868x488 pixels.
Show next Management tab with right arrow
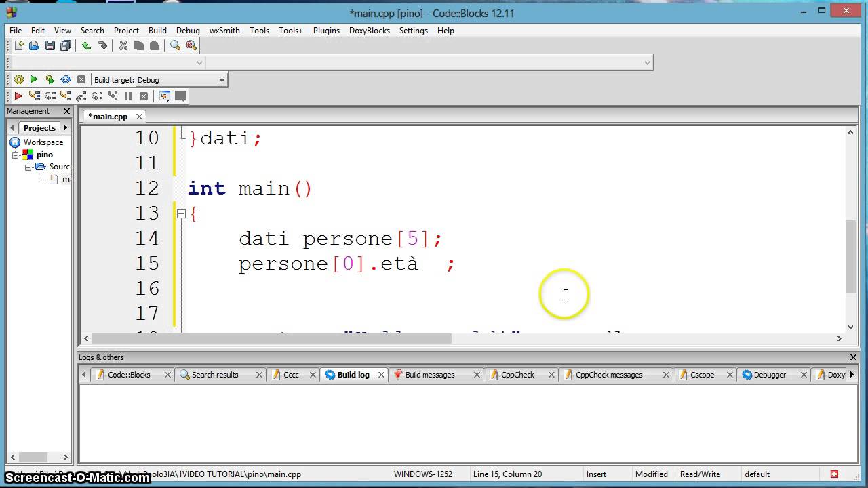coord(65,127)
